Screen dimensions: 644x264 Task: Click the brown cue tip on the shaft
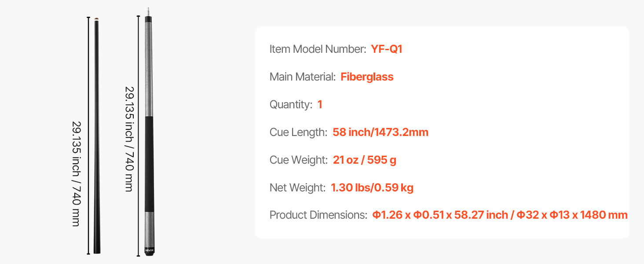[x=96, y=19]
